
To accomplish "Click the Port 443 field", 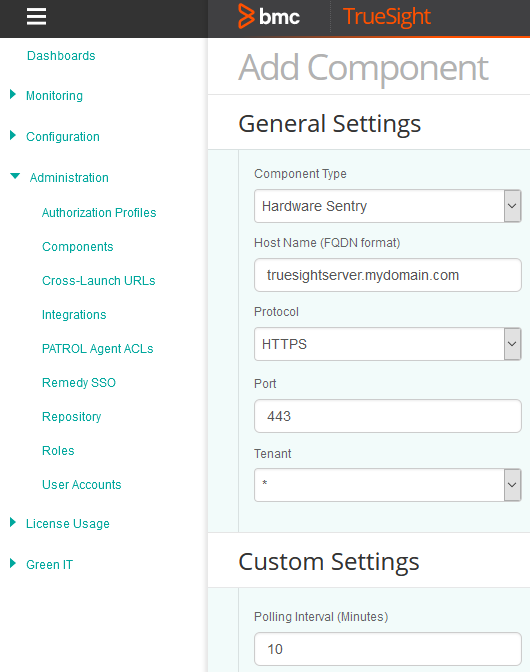I will pyautogui.click(x=387, y=416).
